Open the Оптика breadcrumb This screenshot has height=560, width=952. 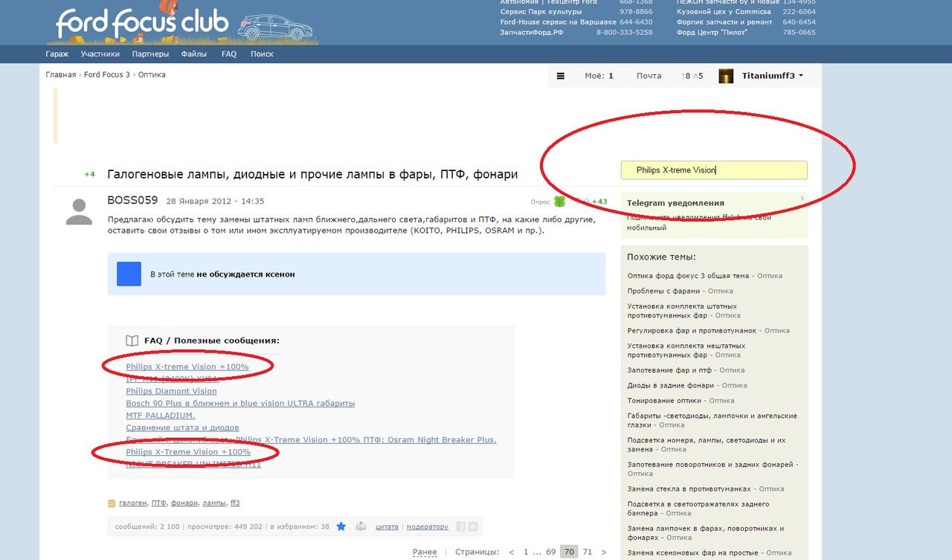click(152, 75)
